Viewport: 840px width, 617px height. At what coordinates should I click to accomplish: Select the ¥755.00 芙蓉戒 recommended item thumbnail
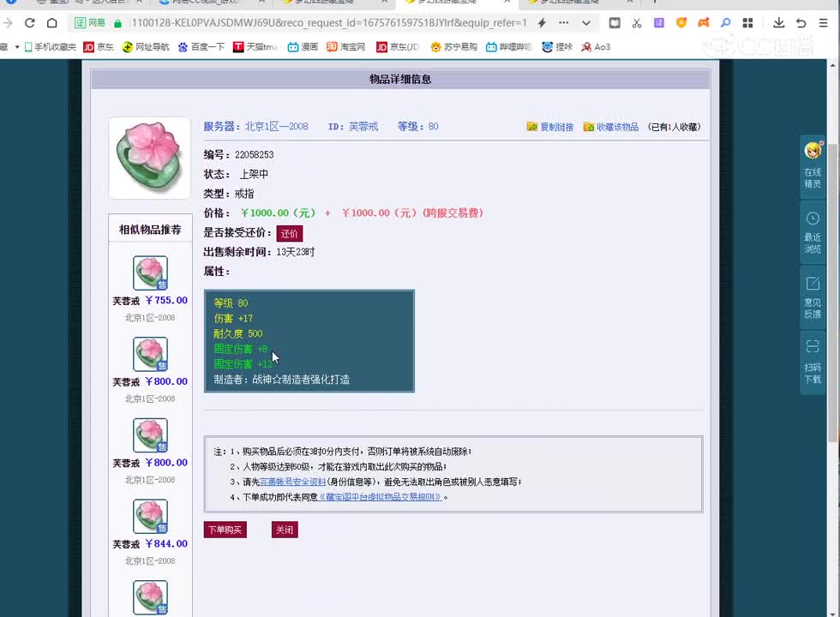(149, 273)
